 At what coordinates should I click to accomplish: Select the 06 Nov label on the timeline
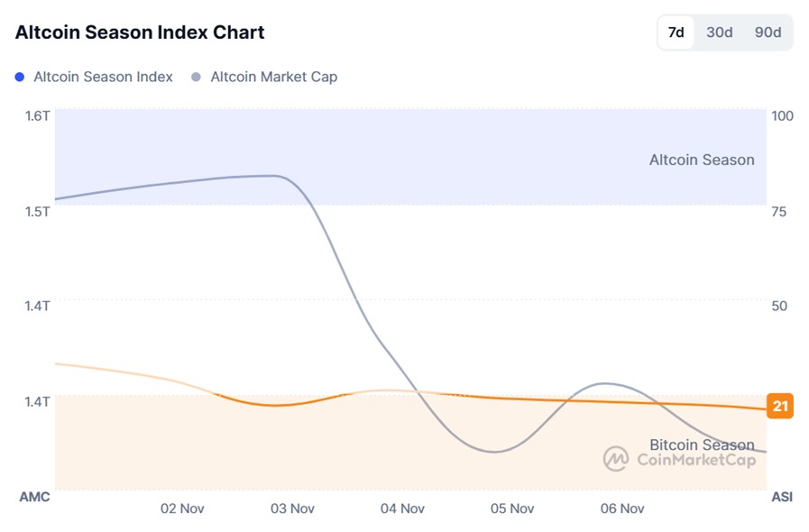[x=621, y=509]
